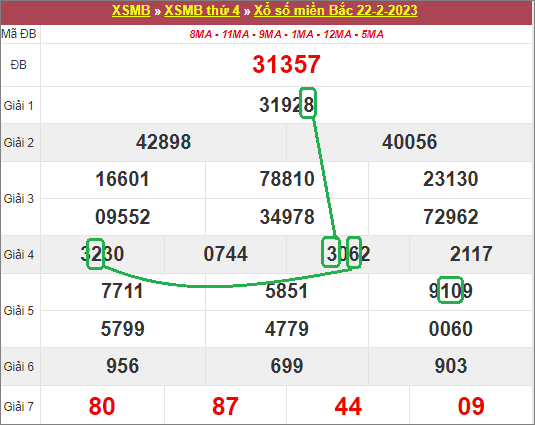Select the Giải 6 number 699

tap(287, 366)
